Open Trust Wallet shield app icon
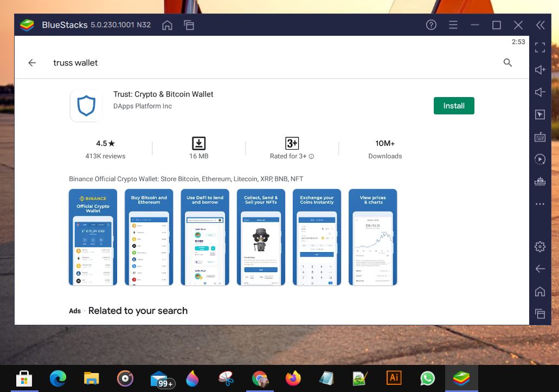Screen dimensions: 559x392 86,106
